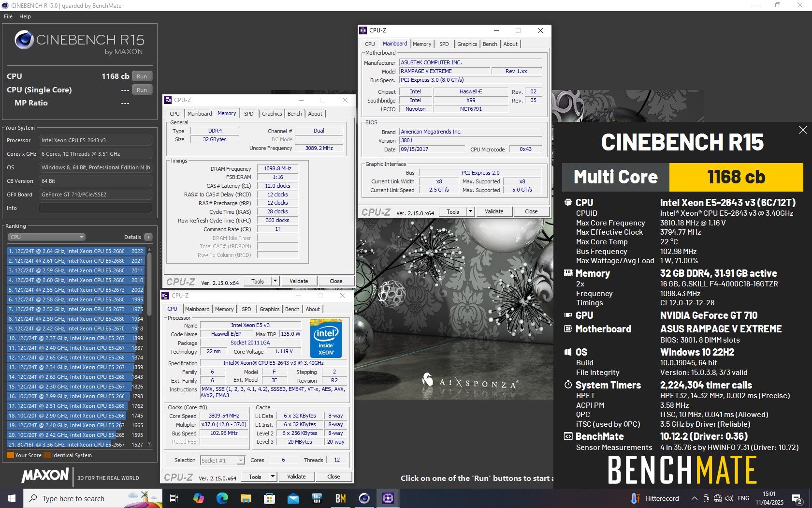The height and width of the screenshot is (508, 812).
Task: Open the volume control in system tray
Action: [x=729, y=498]
